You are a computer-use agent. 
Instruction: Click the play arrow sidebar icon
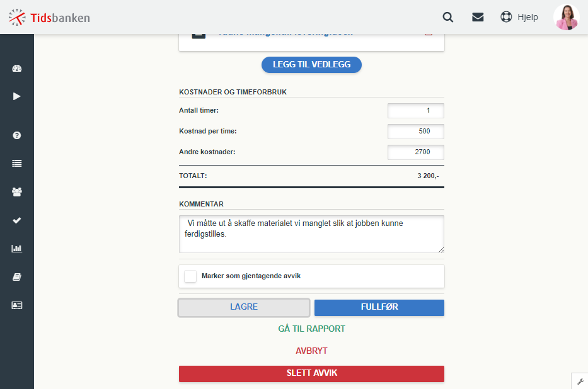(x=17, y=96)
